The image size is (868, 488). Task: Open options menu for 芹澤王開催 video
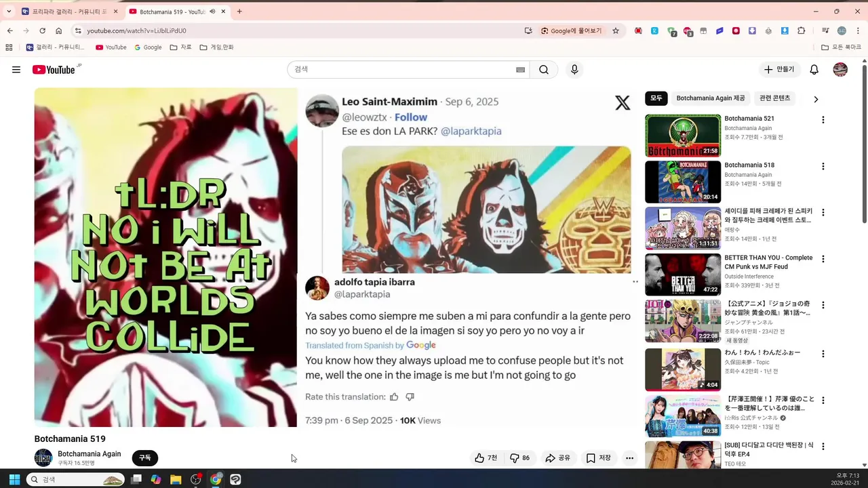[x=823, y=400]
